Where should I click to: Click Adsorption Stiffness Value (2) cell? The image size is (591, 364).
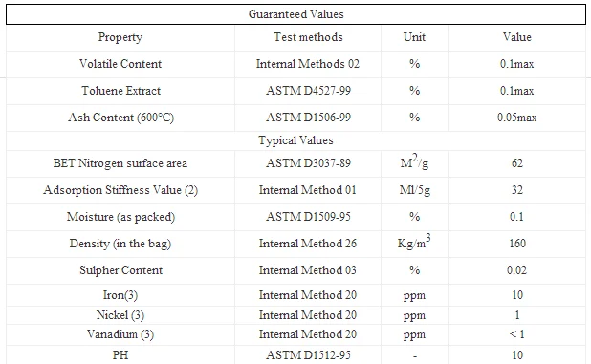coord(120,190)
